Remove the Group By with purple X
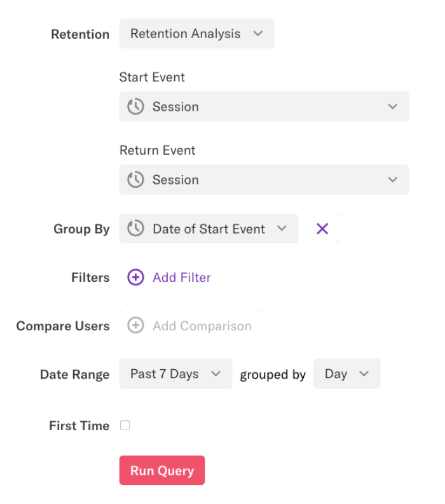 click(322, 229)
